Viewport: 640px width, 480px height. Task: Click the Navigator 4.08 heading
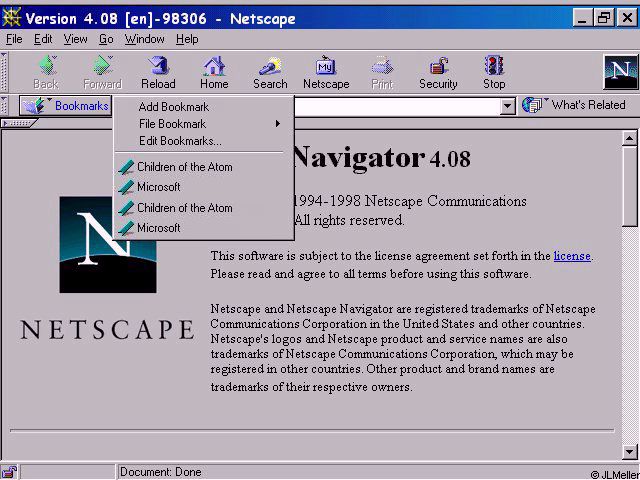pos(381,157)
